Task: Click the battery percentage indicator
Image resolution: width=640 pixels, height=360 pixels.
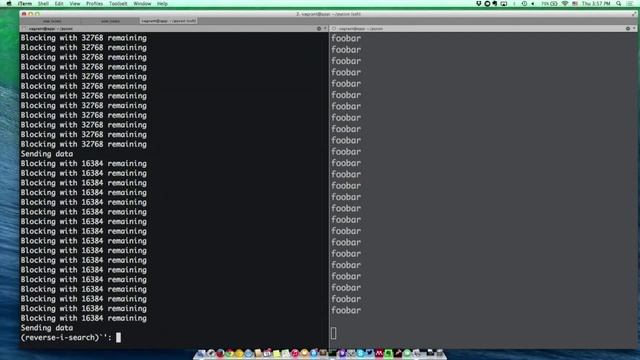Action: pyautogui.click(x=549, y=4)
